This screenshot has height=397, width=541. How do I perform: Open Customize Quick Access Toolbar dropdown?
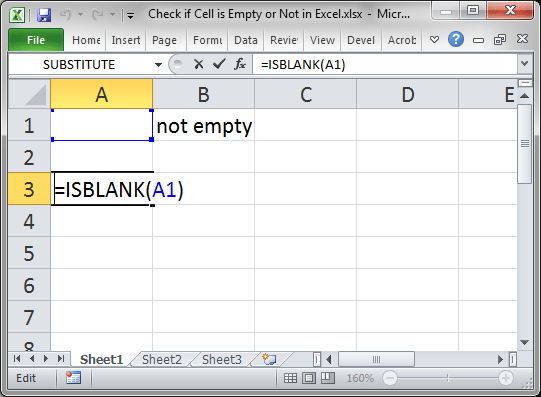tap(130, 15)
